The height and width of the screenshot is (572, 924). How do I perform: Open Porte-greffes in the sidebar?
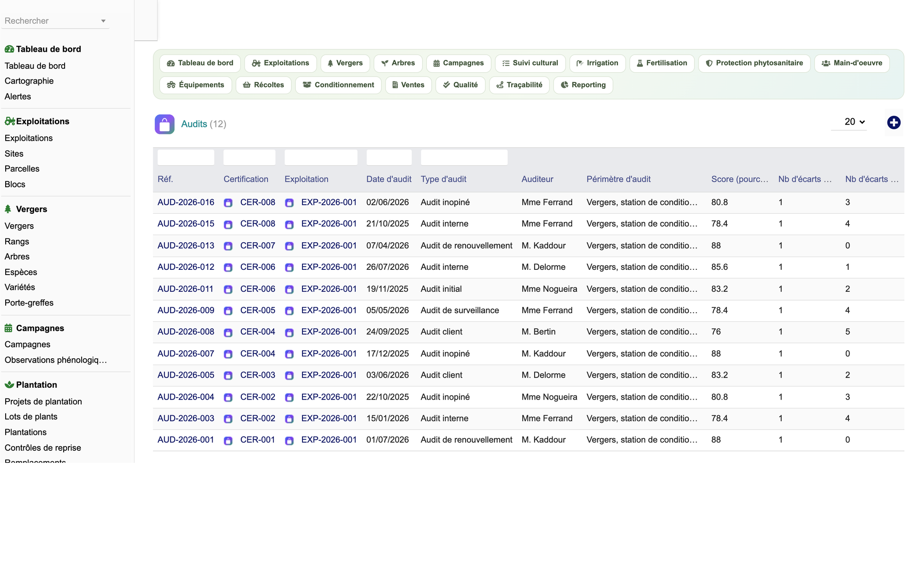click(x=29, y=303)
